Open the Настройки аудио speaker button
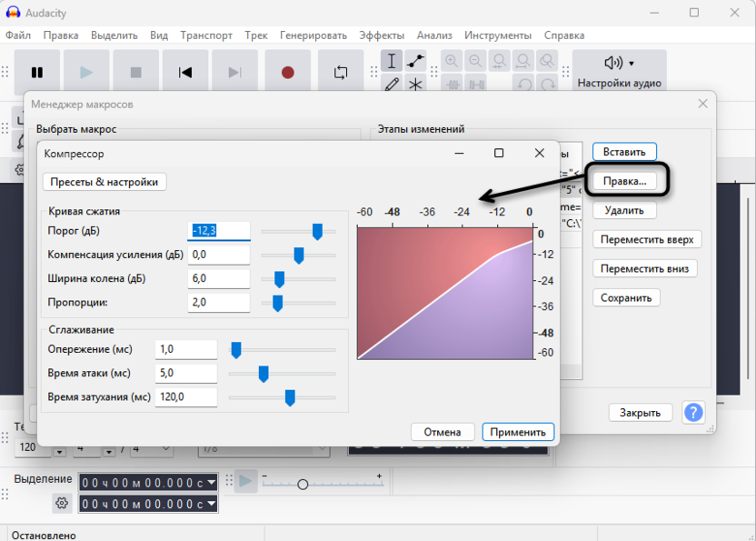Screen dimensions: 756x541 [x=619, y=71]
